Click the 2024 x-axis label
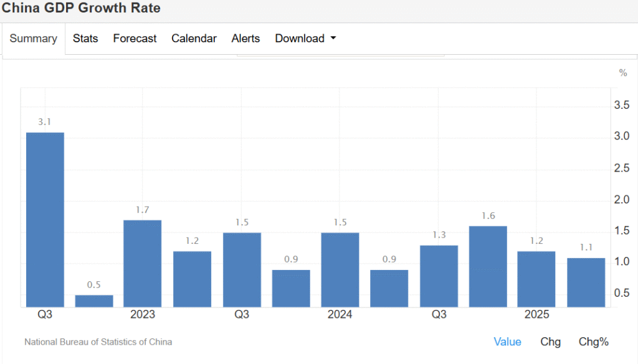Image resolution: width=638 pixels, height=364 pixels. [x=340, y=315]
